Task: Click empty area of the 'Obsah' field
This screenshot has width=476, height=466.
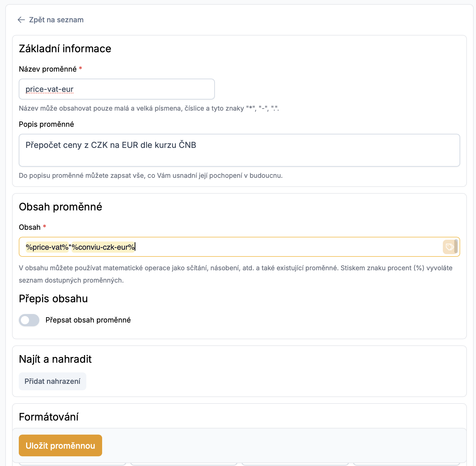Action: pos(288,247)
